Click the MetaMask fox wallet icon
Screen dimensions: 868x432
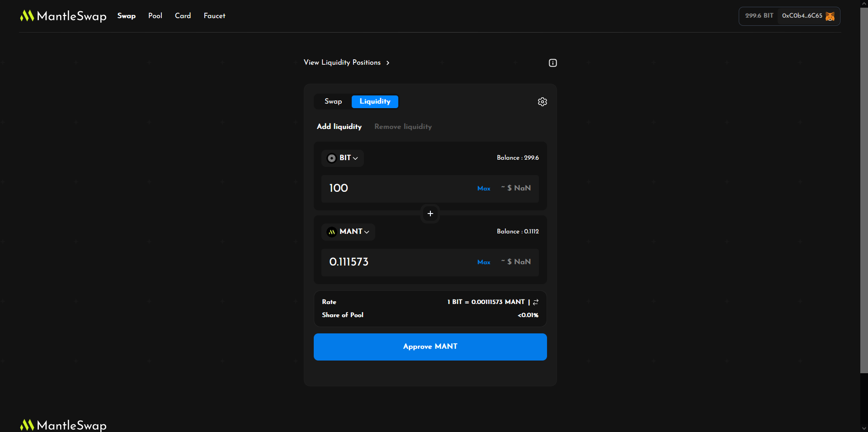[x=830, y=16]
